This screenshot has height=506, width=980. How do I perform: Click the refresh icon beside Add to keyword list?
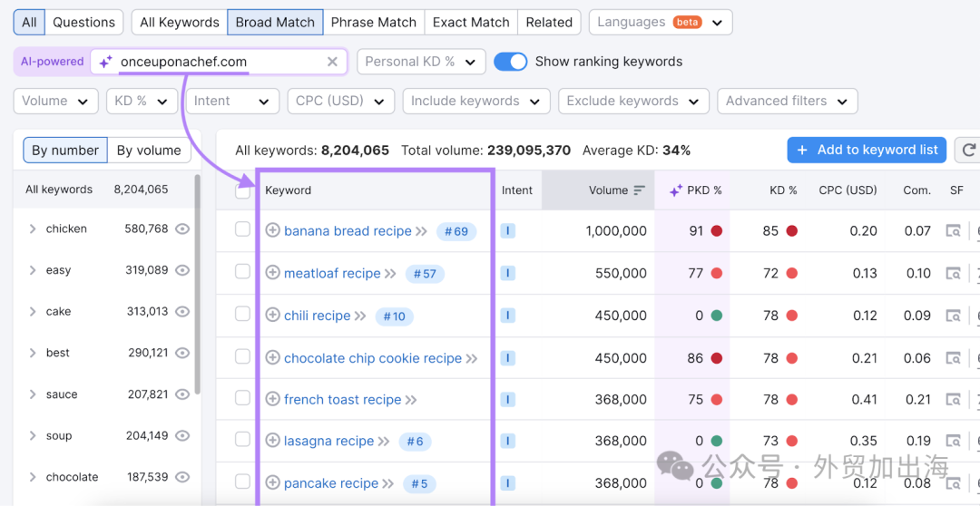(x=968, y=150)
